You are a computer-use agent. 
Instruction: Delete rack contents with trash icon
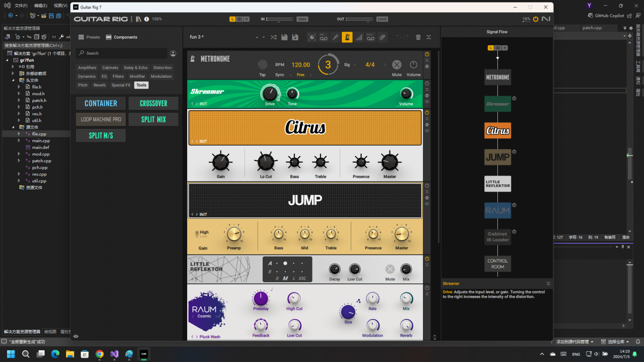[x=418, y=37]
